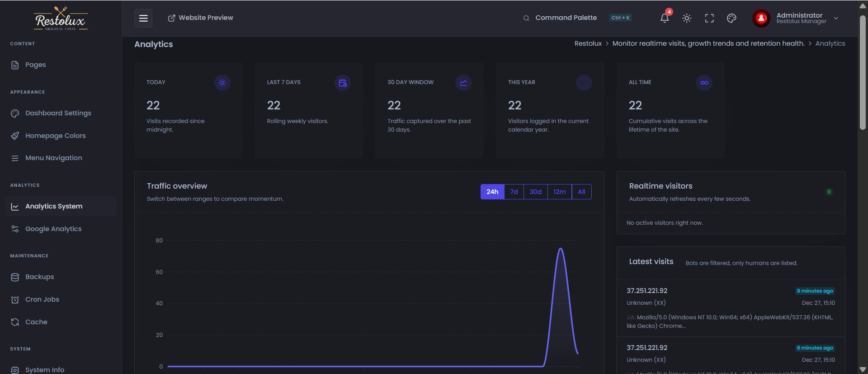The height and width of the screenshot is (374, 868).
Task: Show the 12m traffic range
Action: coord(559,192)
